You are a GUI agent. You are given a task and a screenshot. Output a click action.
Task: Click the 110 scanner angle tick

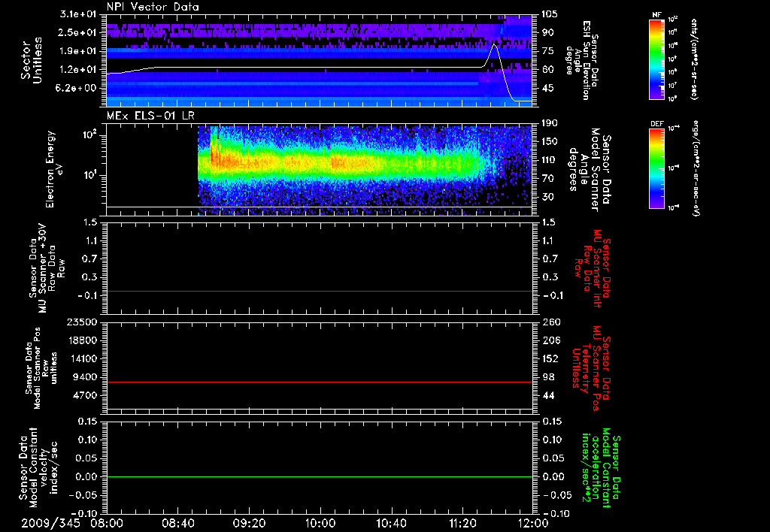pos(549,160)
